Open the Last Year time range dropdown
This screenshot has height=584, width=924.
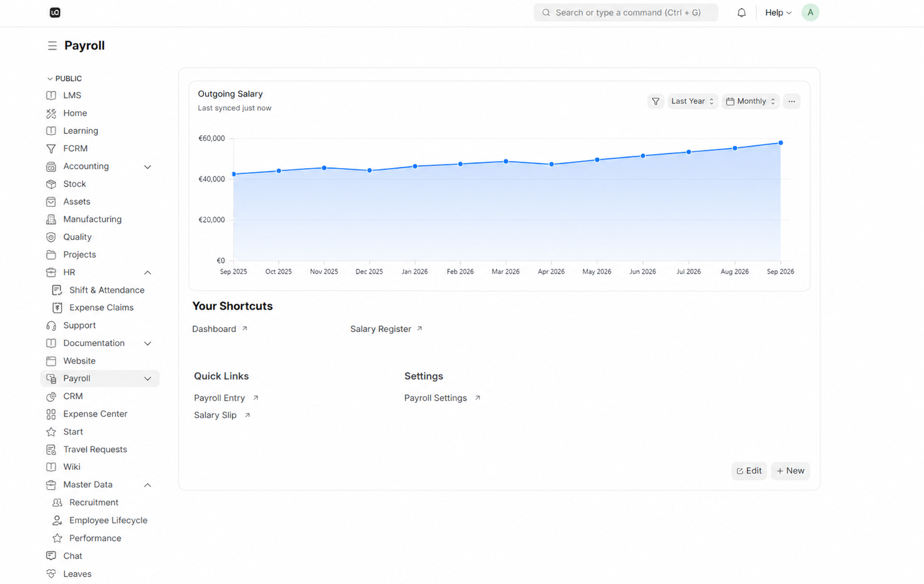pos(693,101)
